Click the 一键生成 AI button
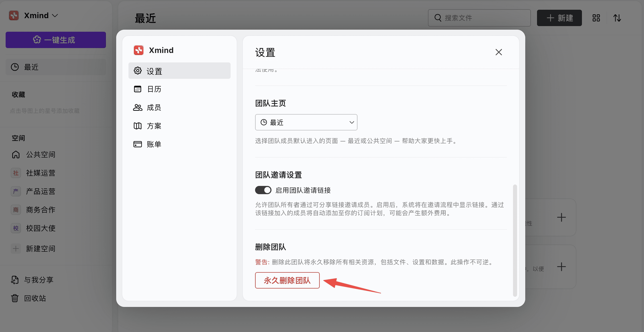The width and height of the screenshot is (644, 332). [56, 40]
